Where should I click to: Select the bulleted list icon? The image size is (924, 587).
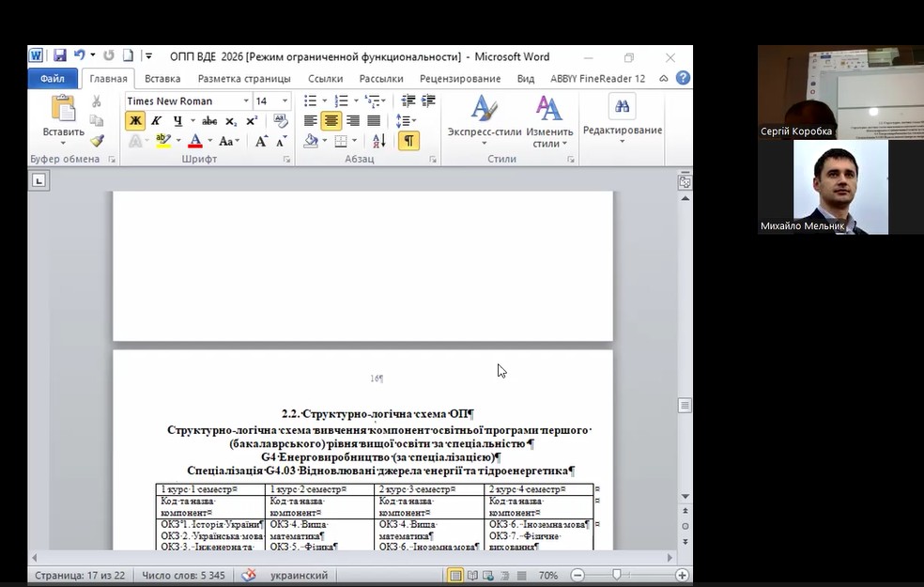[311, 100]
